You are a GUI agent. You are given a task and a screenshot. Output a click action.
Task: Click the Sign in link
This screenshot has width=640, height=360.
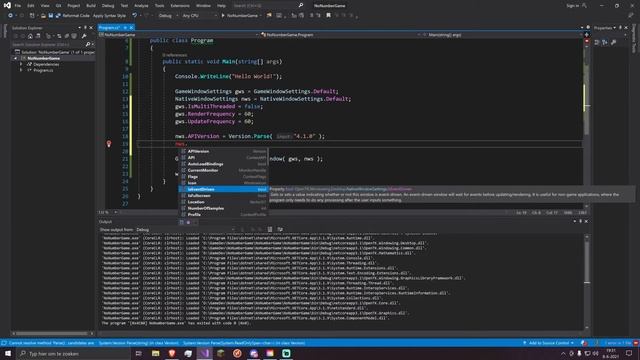point(572,6)
